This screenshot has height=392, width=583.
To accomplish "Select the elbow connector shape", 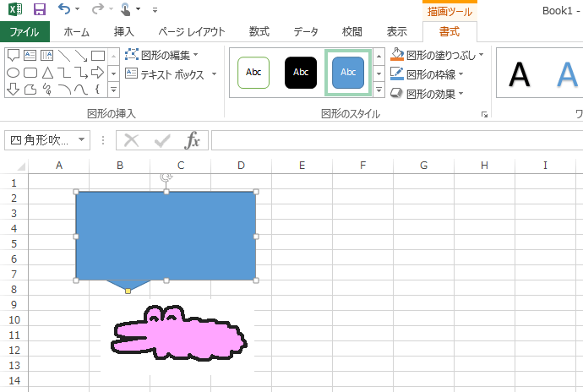I will [64, 73].
